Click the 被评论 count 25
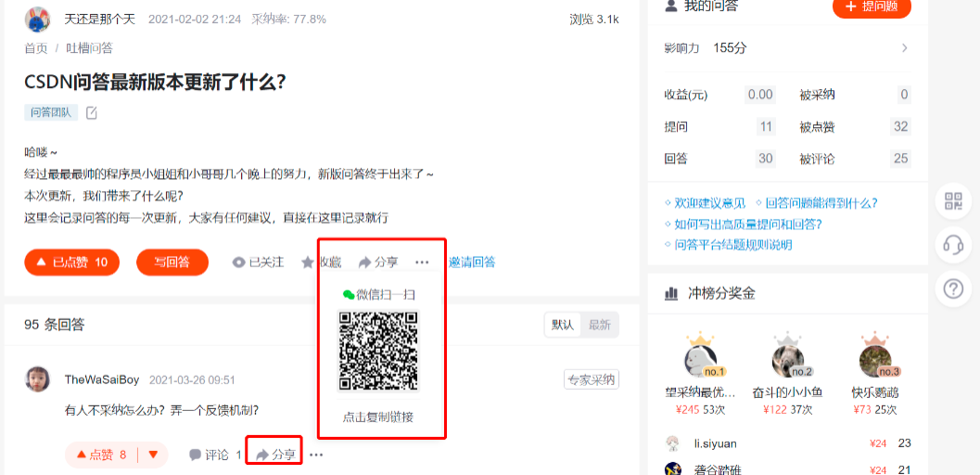The height and width of the screenshot is (475, 980). 900,158
